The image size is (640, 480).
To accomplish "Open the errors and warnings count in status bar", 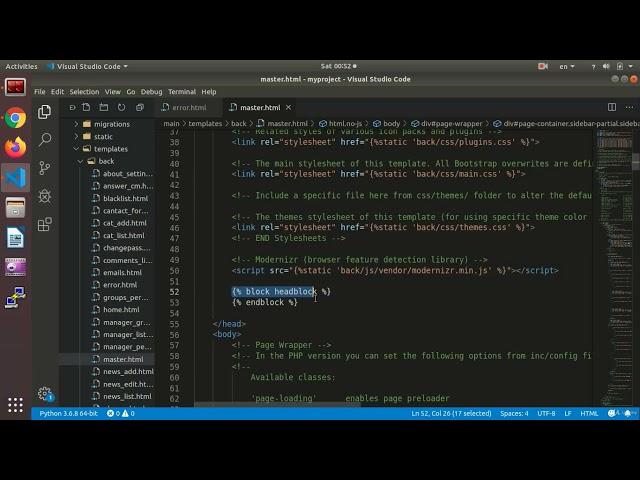I will (x=121, y=413).
